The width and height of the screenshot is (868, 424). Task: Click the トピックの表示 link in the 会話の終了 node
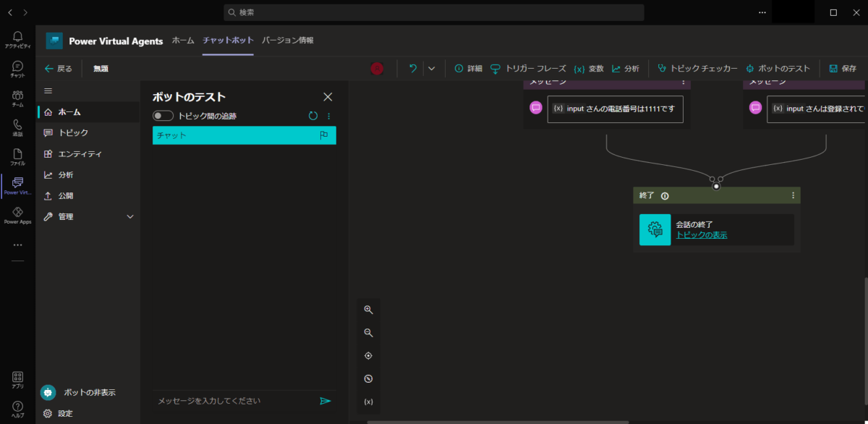pyautogui.click(x=703, y=234)
